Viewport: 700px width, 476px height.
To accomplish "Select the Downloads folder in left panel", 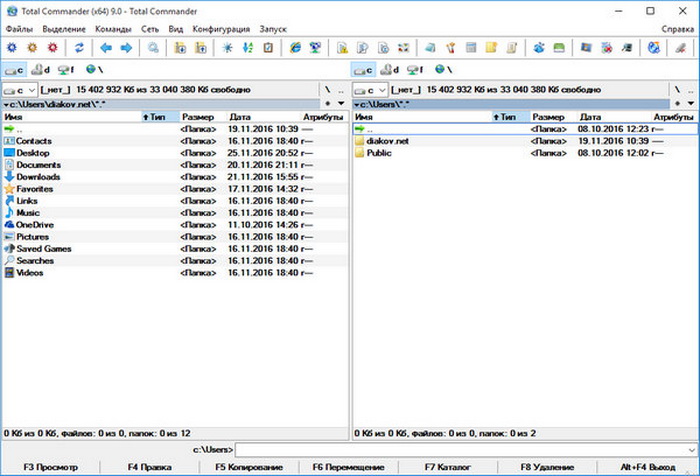I will (38, 177).
